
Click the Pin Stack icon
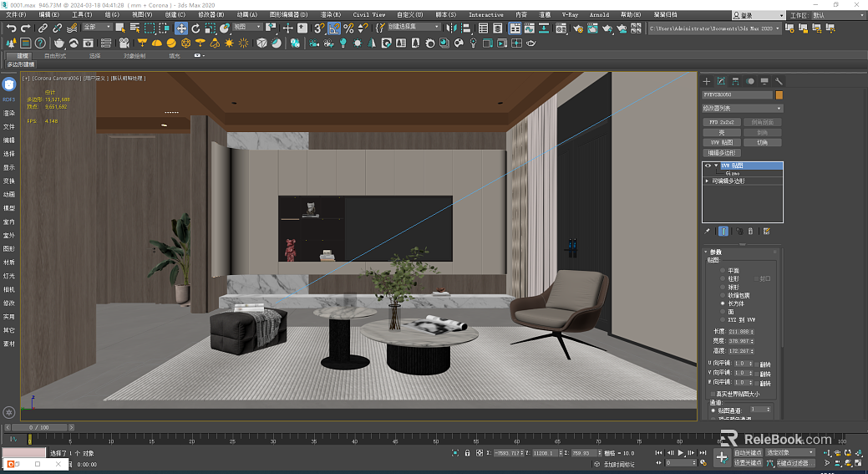[708, 232]
